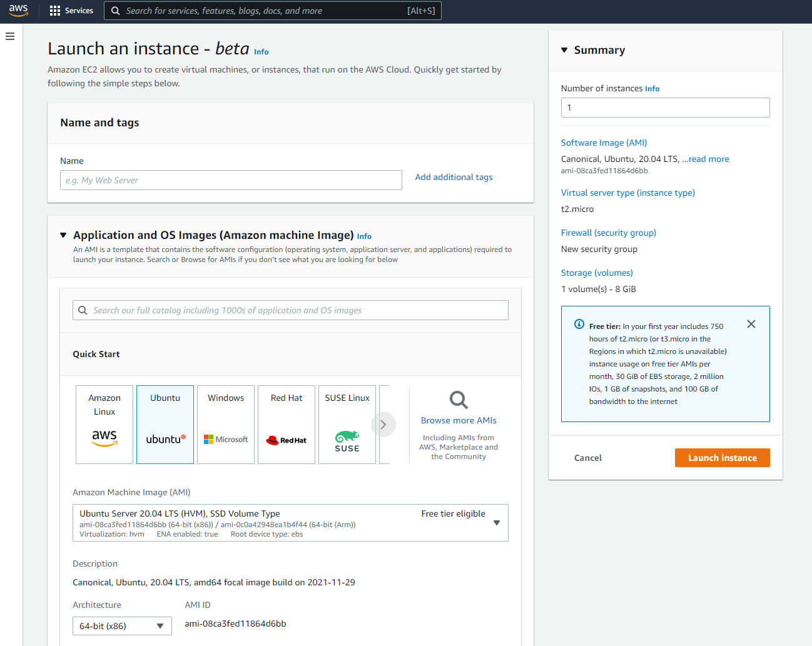
Task: Open the Services grid menu
Action: point(71,11)
